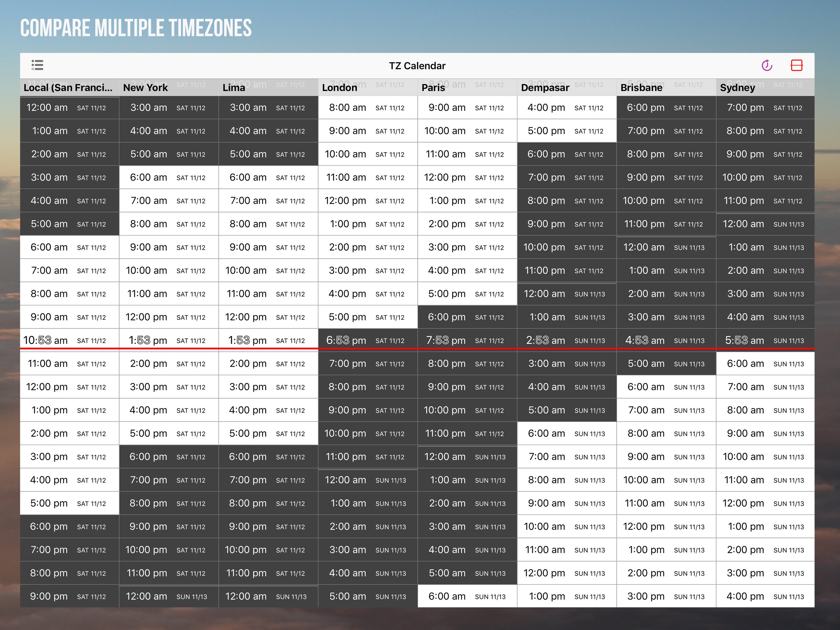Select 5:00 am SUN 11/13 in London column
840x630 pixels.
pos(368,596)
